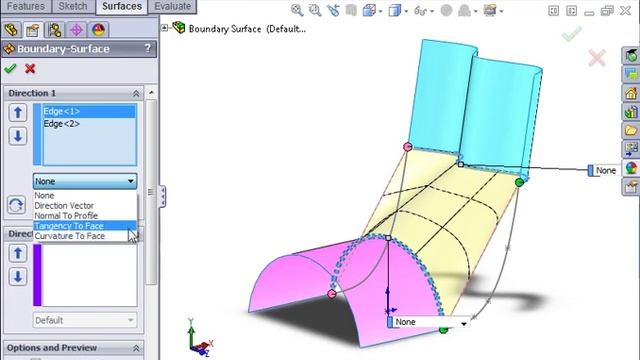640x360 pixels.
Task: Move Direction 2 curve up
Action: tap(18, 253)
